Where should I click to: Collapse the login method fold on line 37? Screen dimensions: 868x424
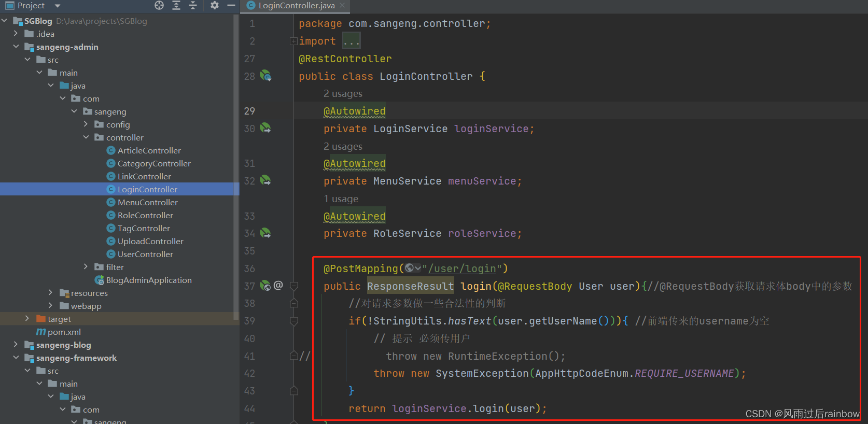click(x=294, y=286)
